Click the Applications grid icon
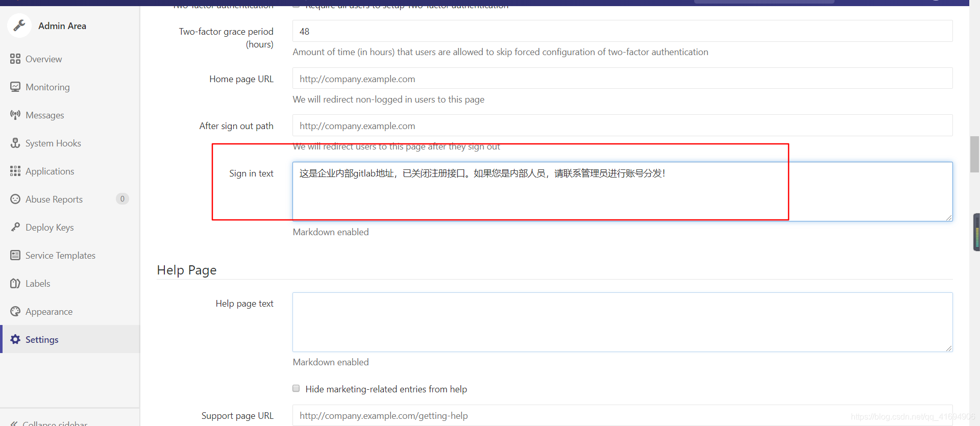 pos(15,171)
